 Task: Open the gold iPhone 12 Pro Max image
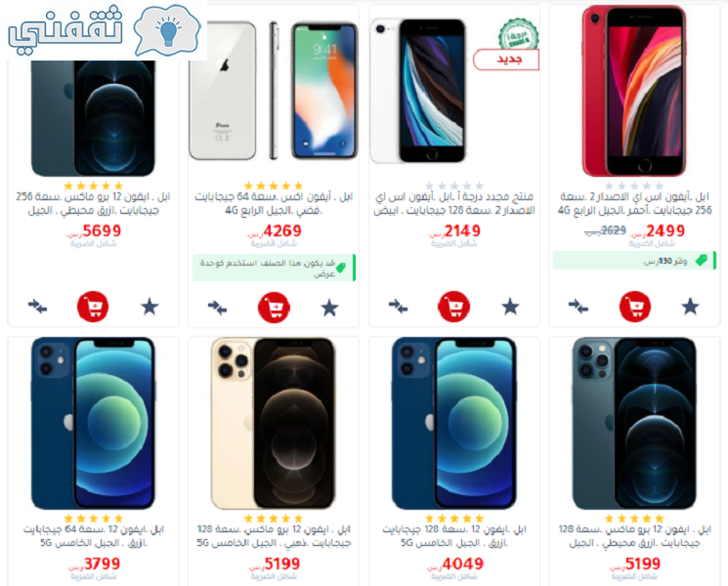(x=273, y=423)
